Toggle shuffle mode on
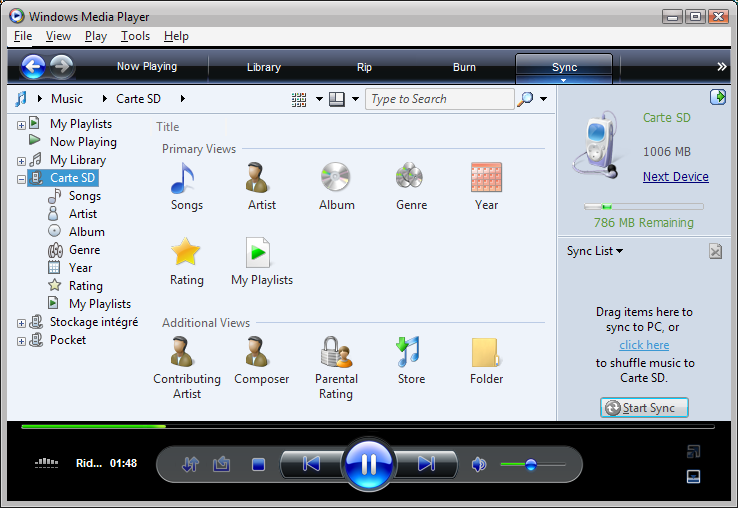Image resolution: width=738 pixels, height=508 pixels. point(191,465)
